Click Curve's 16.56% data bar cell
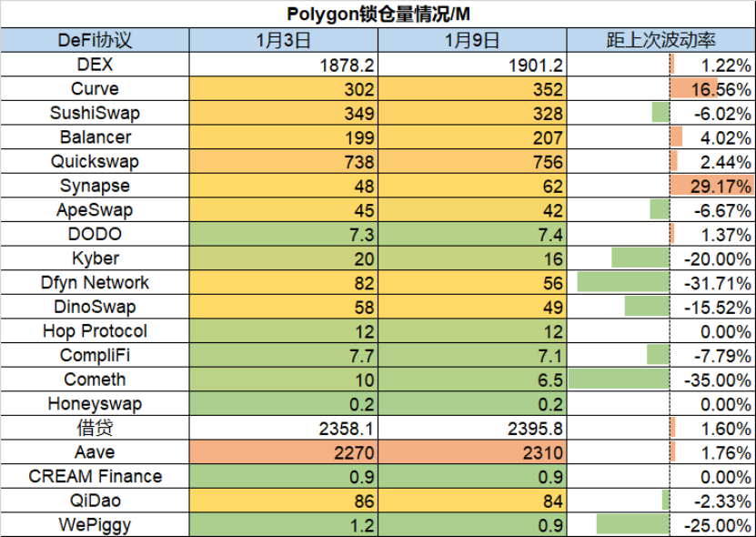The height and width of the screenshot is (537, 756). 661,89
